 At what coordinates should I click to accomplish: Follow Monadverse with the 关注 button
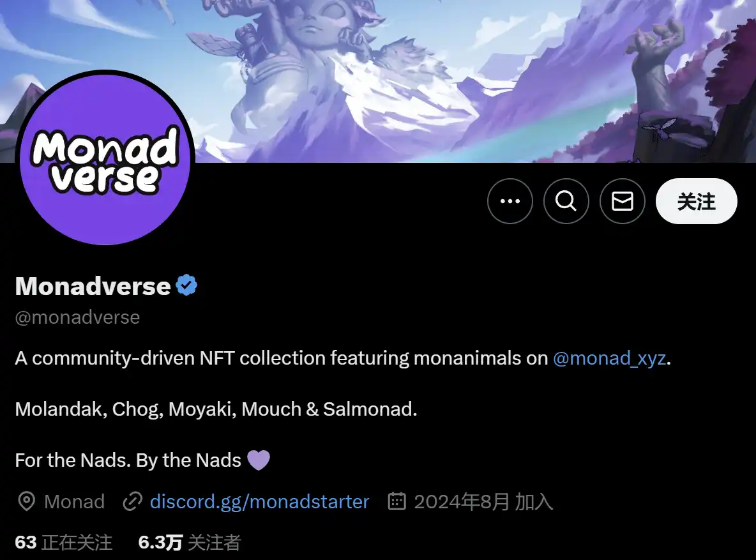pos(696,201)
